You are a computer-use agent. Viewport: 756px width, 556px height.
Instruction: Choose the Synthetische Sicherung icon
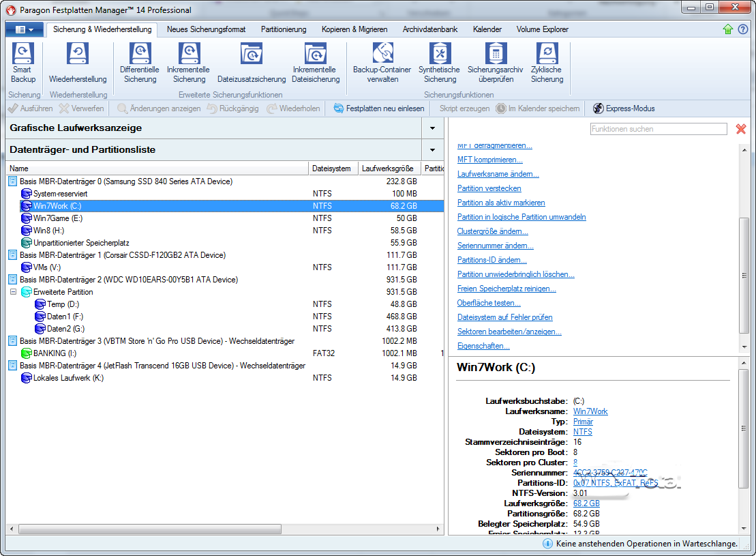(440, 55)
